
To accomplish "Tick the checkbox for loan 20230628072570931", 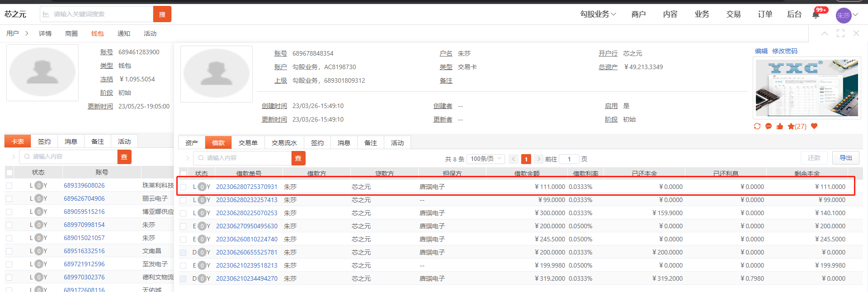I will click(183, 187).
